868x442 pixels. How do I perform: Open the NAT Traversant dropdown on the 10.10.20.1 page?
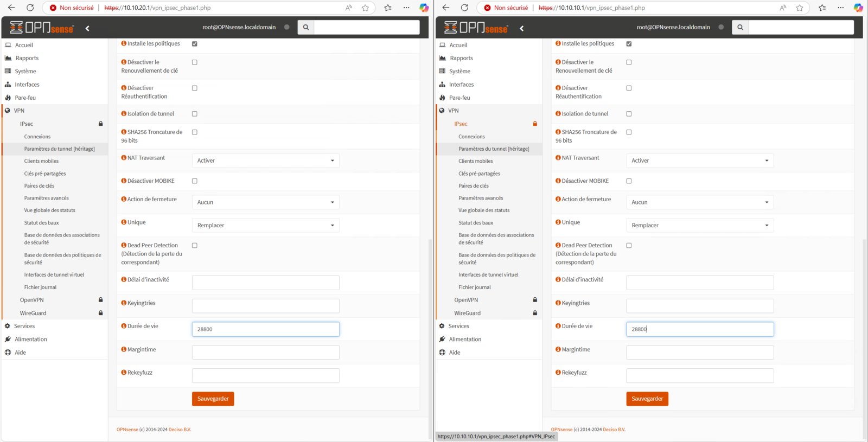pos(266,161)
